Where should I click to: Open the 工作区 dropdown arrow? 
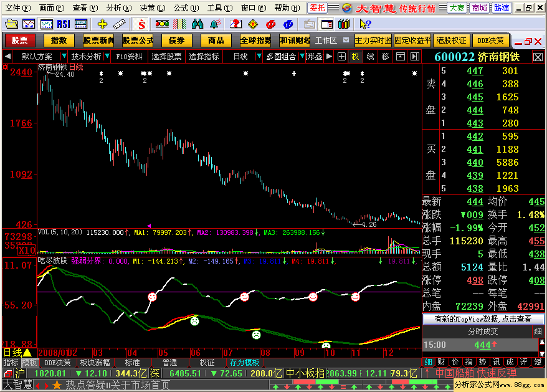click(346, 40)
